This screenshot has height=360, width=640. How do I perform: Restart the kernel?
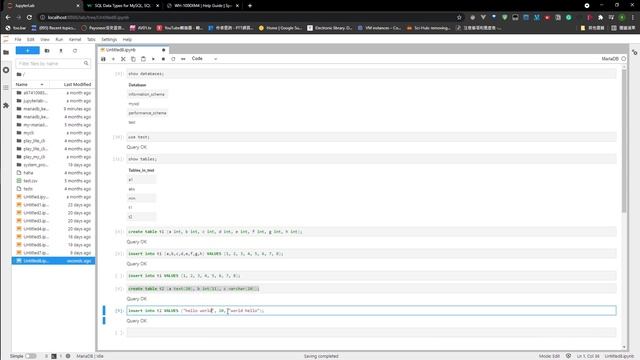(x=173, y=59)
